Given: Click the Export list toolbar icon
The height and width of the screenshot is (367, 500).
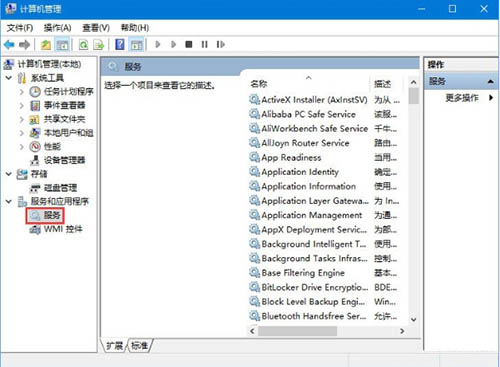Looking at the screenshot, I should pyautogui.click(x=99, y=44).
